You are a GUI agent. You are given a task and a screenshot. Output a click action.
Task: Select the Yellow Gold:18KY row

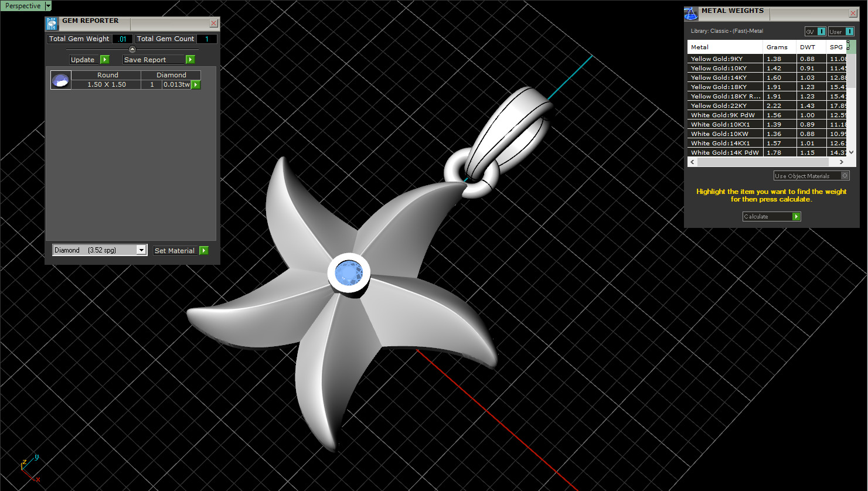[767, 87]
